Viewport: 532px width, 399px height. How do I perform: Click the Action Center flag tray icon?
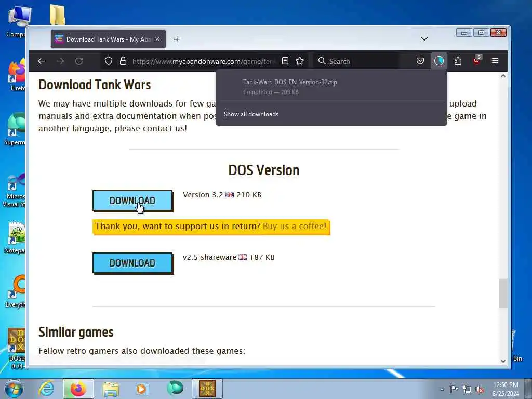click(454, 389)
